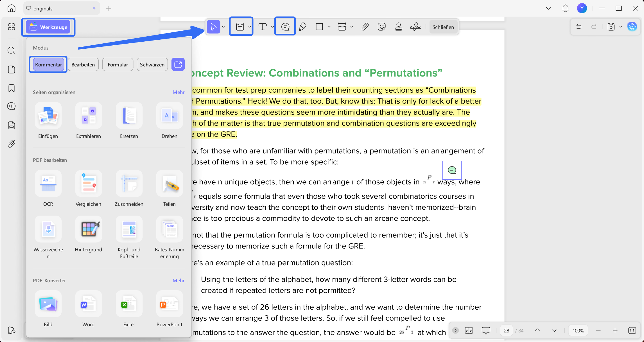Image resolution: width=644 pixels, height=342 pixels.
Task: Convert PDF to Excel
Action: coord(129,309)
